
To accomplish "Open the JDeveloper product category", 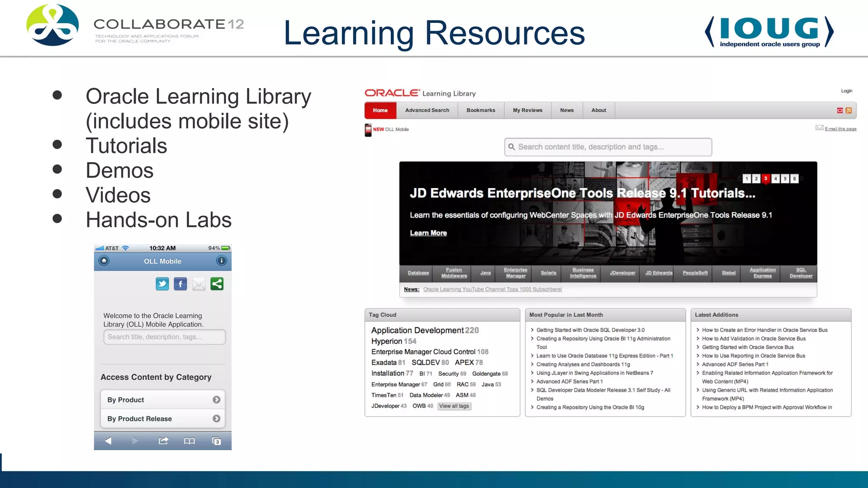I will 623,273.
